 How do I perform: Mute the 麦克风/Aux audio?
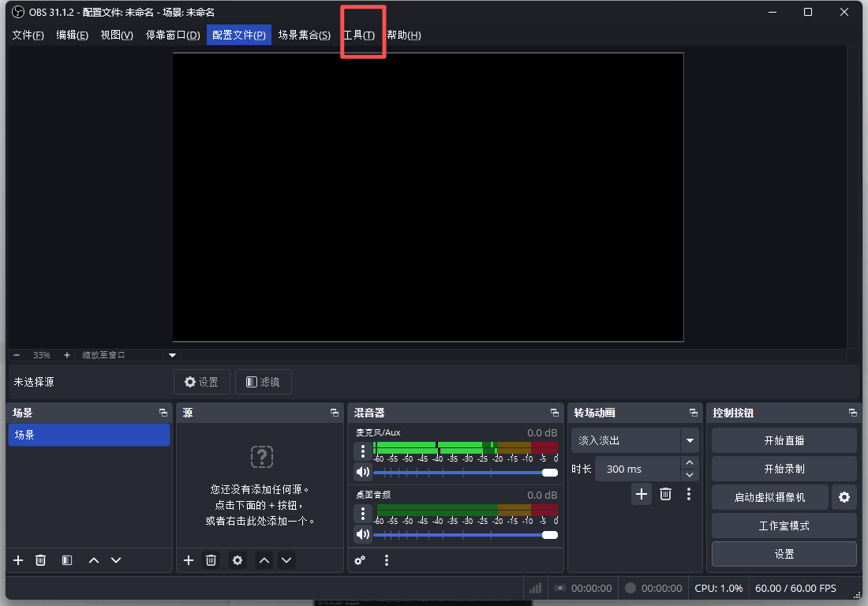[x=363, y=473]
